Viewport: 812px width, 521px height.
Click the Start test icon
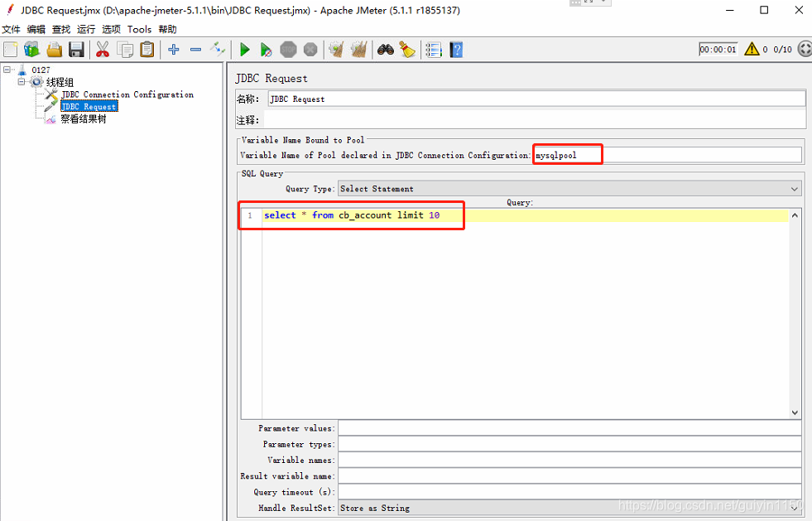click(244, 49)
